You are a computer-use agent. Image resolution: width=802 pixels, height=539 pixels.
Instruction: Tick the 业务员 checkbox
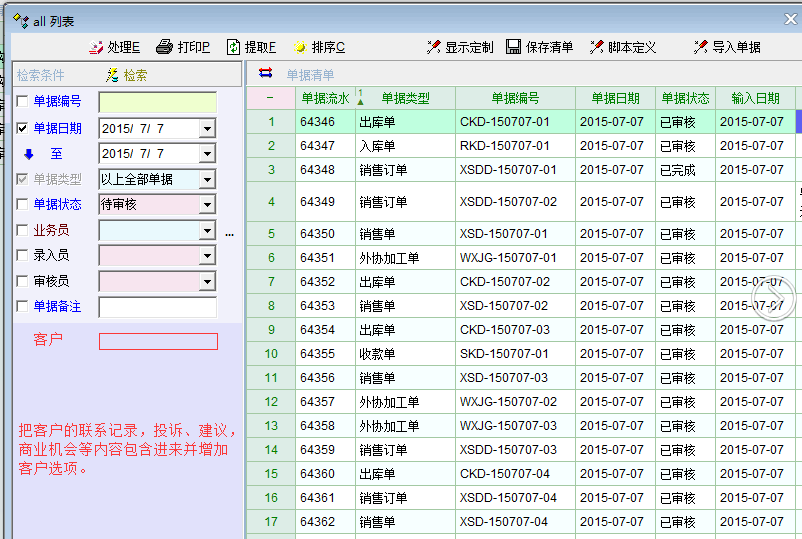[23, 230]
